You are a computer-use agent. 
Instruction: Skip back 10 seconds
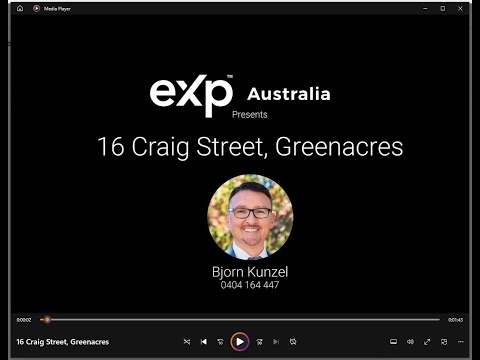[220, 342]
